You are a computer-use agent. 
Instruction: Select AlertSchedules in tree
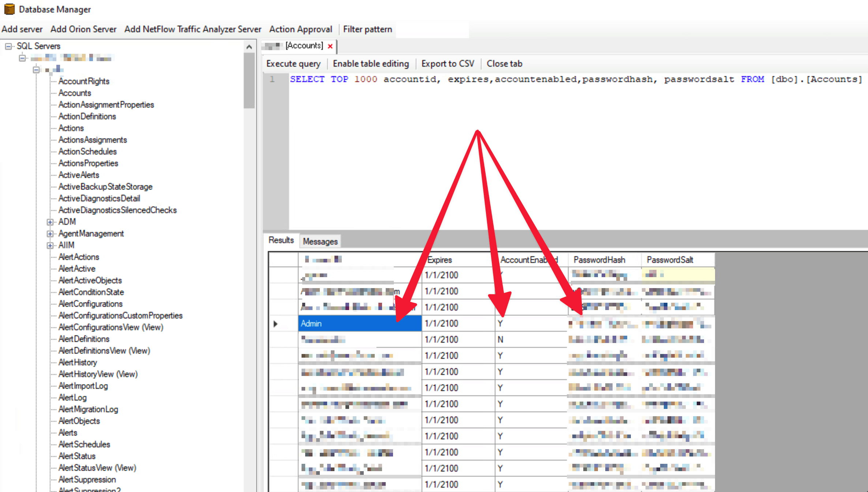click(84, 444)
